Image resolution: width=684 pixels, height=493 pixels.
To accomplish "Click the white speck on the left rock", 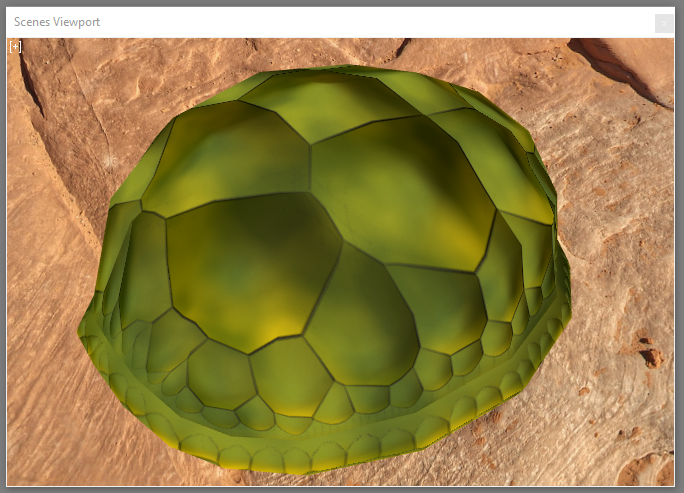I will click(x=111, y=160).
